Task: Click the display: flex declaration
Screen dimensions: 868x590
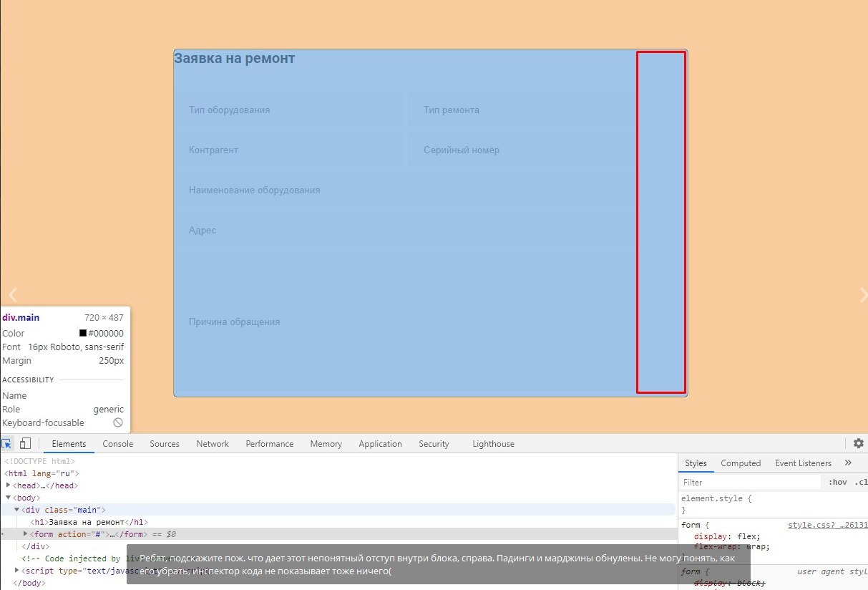Action: pos(727,536)
